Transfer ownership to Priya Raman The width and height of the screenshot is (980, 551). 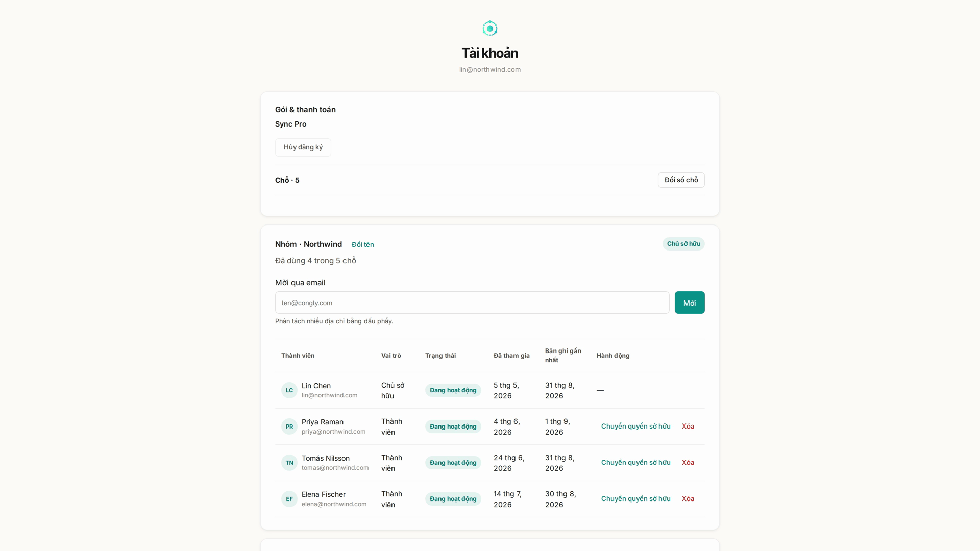pyautogui.click(x=636, y=427)
